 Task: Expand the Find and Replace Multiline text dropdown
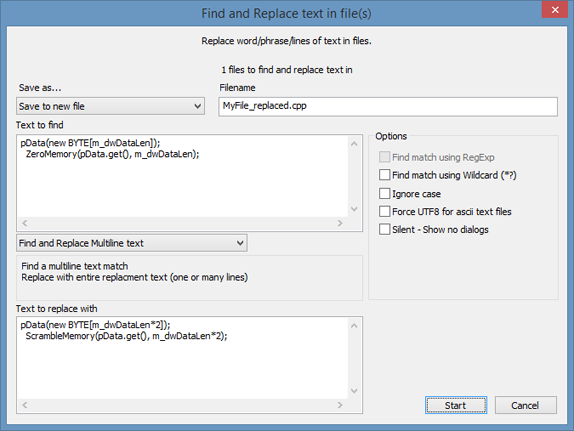click(132, 243)
